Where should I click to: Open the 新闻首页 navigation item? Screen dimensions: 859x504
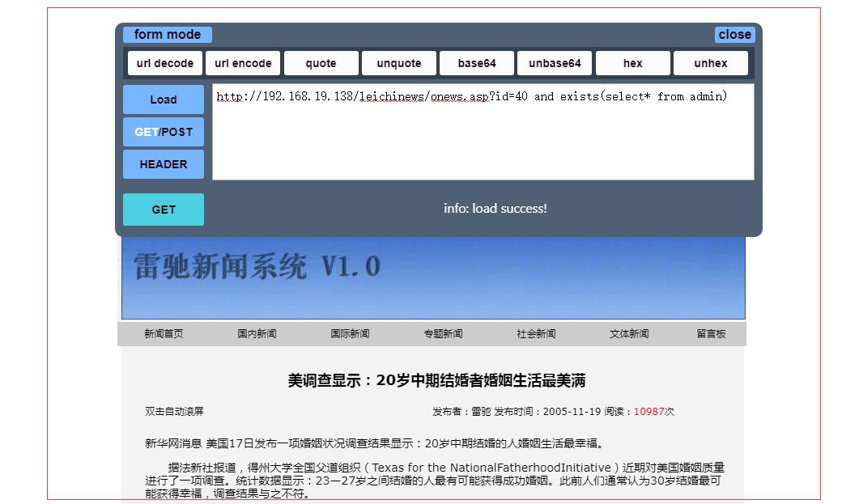pos(164,334)
